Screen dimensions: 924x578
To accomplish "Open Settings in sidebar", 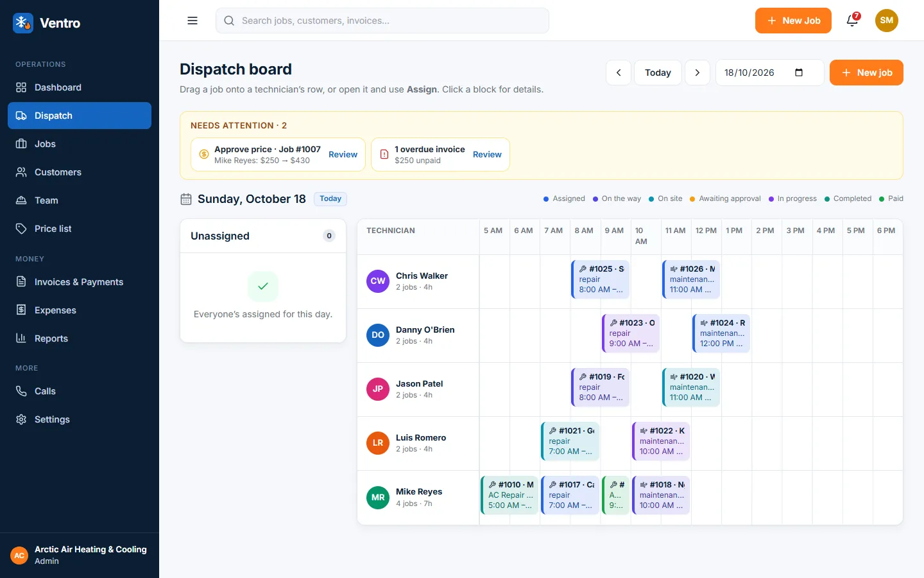I will [80, 419].
